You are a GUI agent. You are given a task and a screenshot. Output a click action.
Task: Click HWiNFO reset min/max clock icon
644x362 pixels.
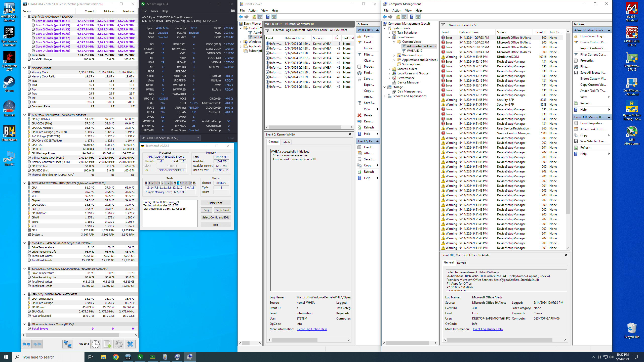click(x=96, y=344)
